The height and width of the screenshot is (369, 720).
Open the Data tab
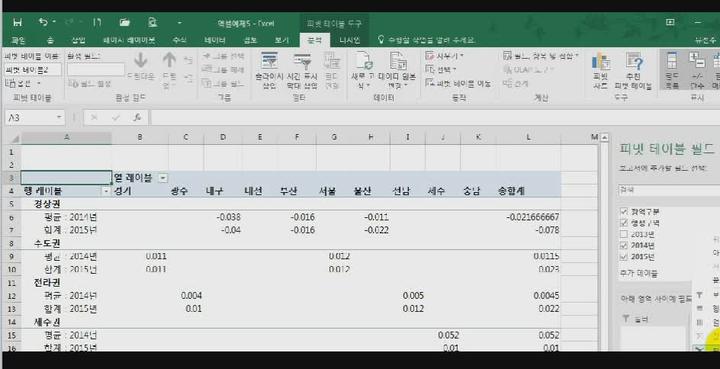tap(214, 40)
